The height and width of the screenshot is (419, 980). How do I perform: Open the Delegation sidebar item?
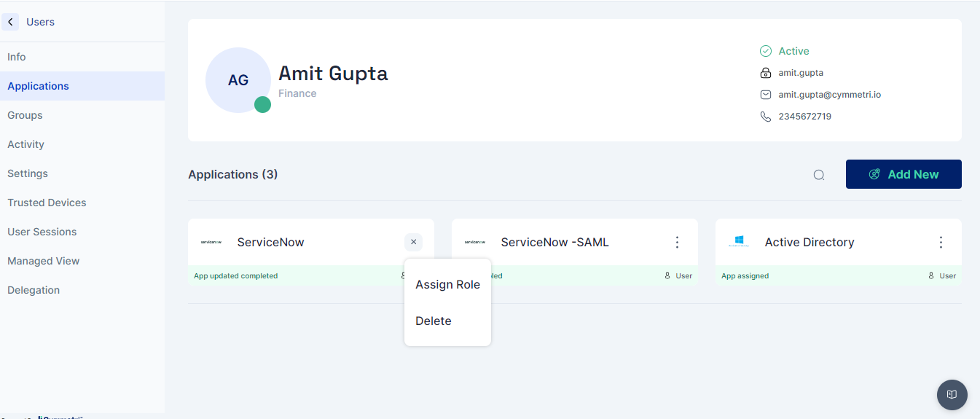pyautogui.click(x=34, y=290)
